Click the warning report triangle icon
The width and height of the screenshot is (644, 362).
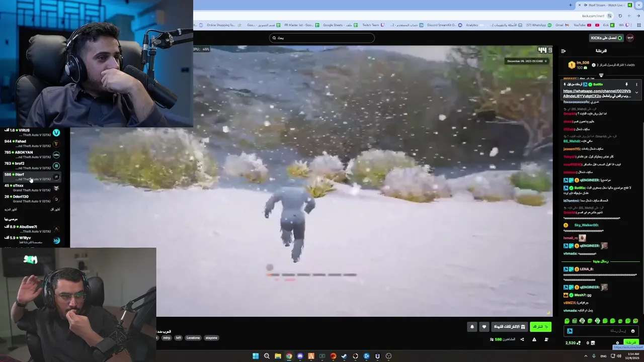pyautogui.click(x=534, y=339)
